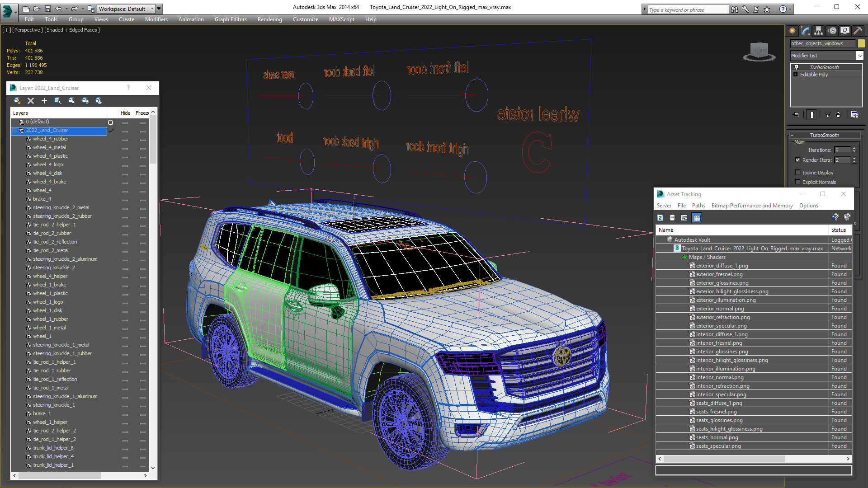Toggle TurboSmooth modifier lightbulb on/off
Image resolution: width=868 pixels, height=488 pixels.
click(x=797, y=67)
